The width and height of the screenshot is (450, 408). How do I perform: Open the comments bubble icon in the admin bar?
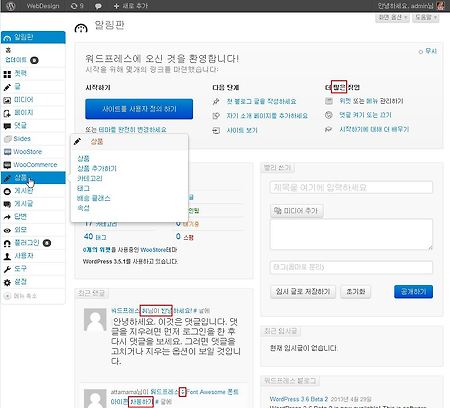(x=98, y=6)
